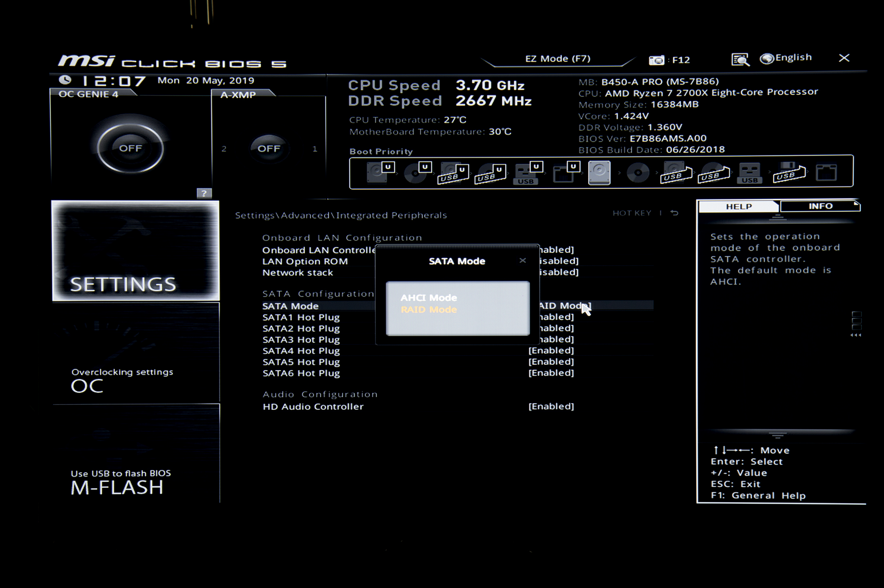Select the legacy USB key boot icon
The width and height of the screenshot is (884, 588).
[x=750, y=173]
